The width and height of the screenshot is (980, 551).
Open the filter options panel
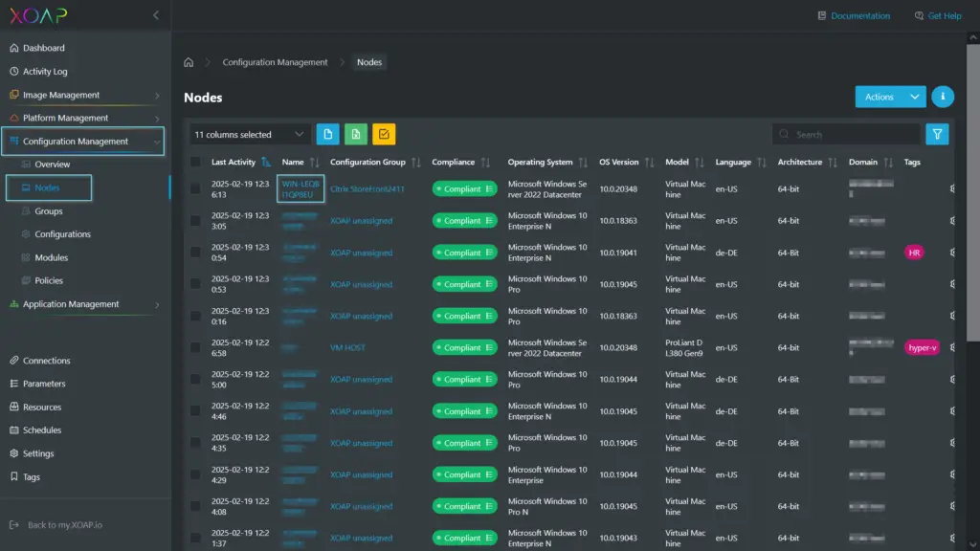937,134
